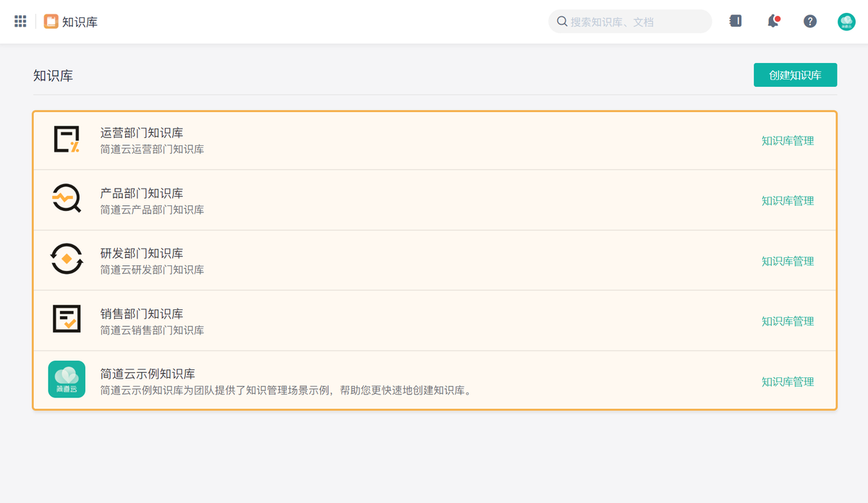Open 知识库管理 for 研发部门知识库
The width and height of the screenshot is (868, 503).
click(x=788, y=261)
